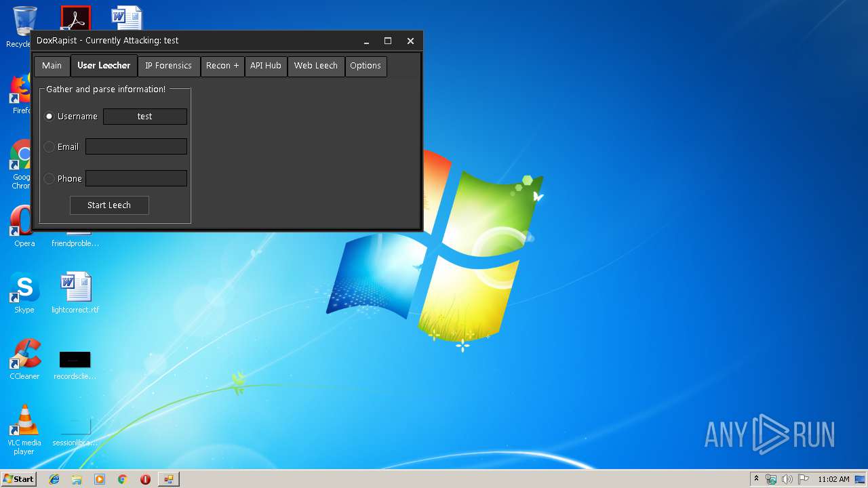Select the friendproble... file label

pyautogui.click(x=75, y=243)
